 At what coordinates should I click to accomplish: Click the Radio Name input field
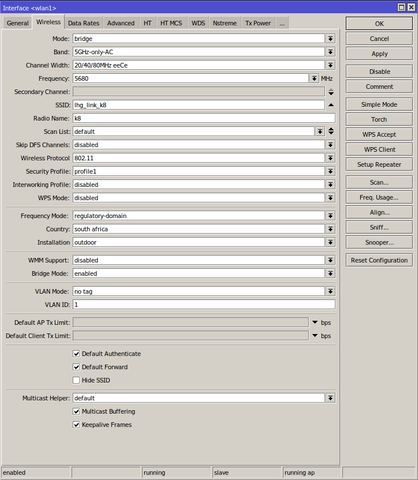click(x=204, y=118)
